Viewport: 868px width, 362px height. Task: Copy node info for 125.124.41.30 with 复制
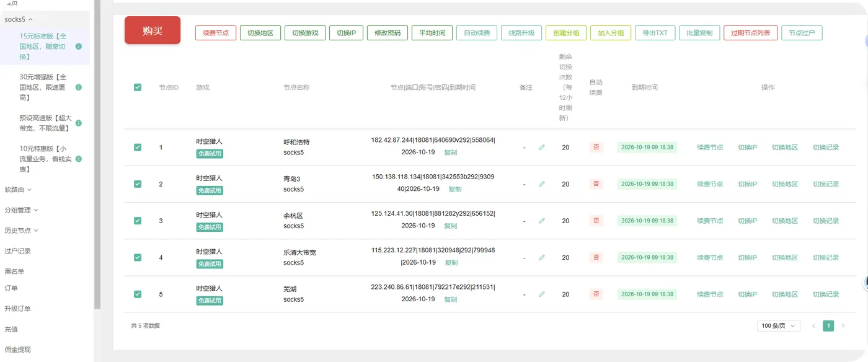tap(451, 226)
